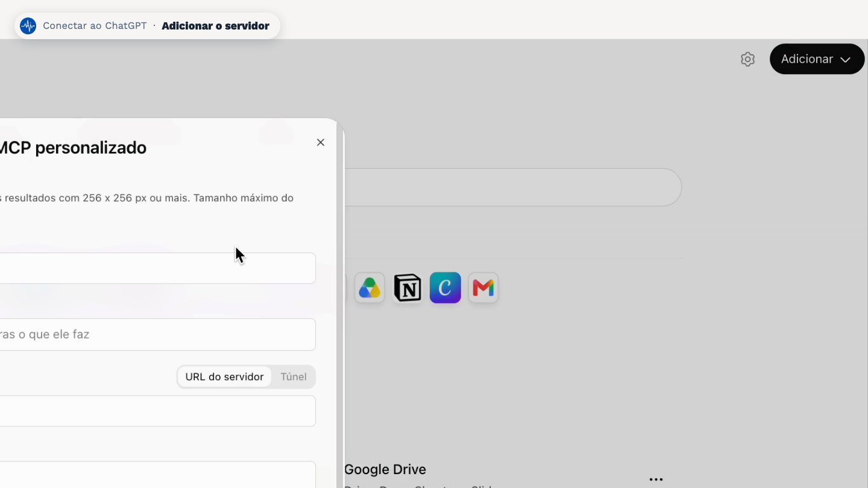868x488 pixels.
Task: Click the description field 'o que ele faz'
Action: pos(157,334)
